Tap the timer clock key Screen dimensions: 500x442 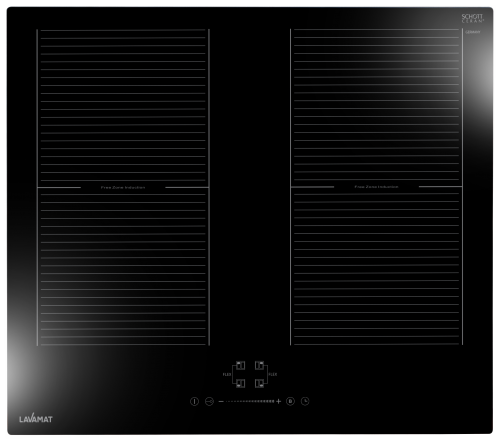pos(305,401)
